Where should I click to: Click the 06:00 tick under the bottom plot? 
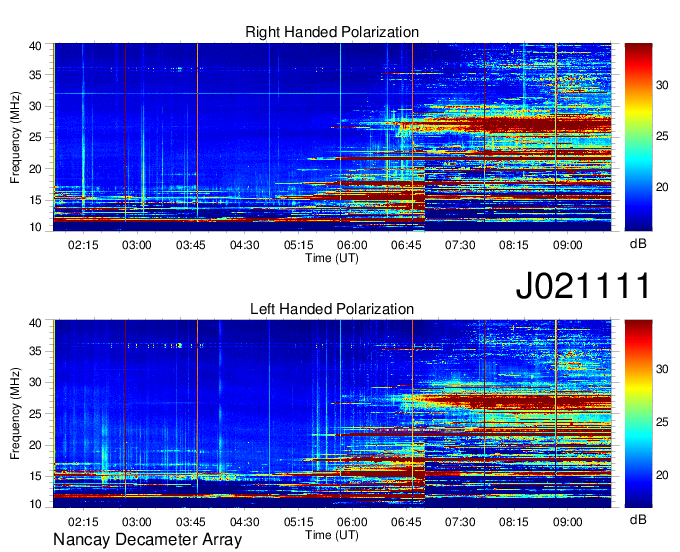coord(352,522)
